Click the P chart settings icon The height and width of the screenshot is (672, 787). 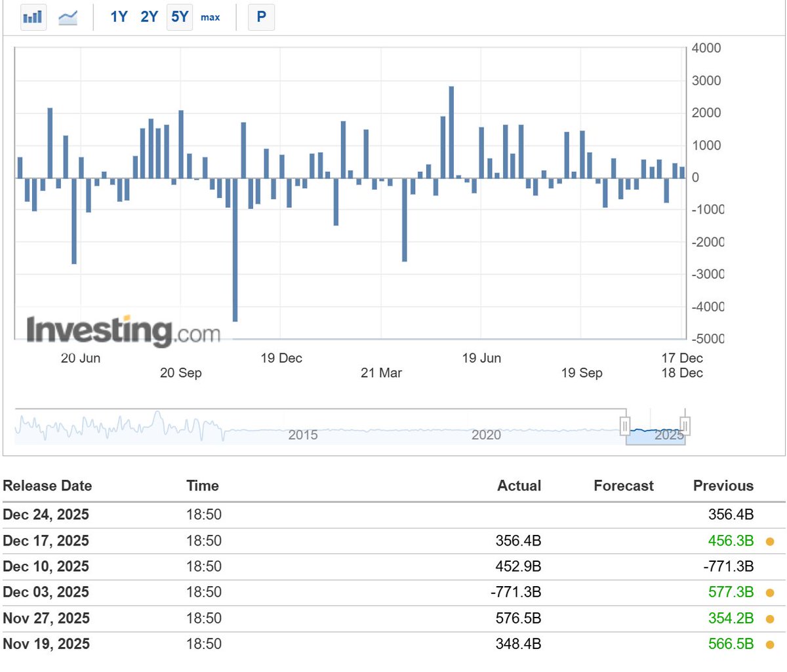click(261, 17)
